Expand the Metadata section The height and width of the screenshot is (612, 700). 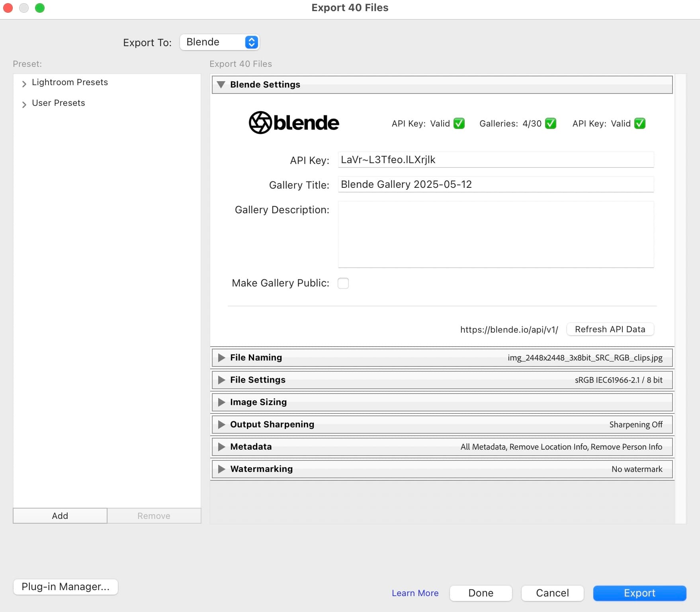(x=221, y=446)
